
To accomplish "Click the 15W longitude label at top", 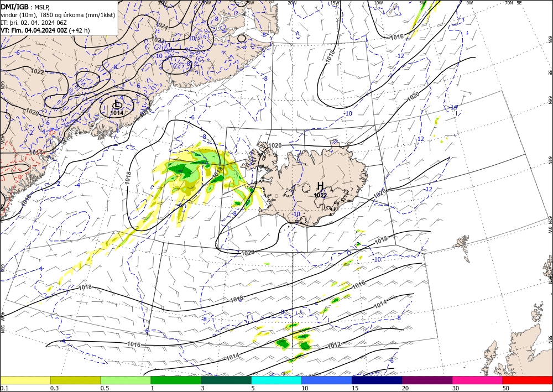I will point(335,3).
